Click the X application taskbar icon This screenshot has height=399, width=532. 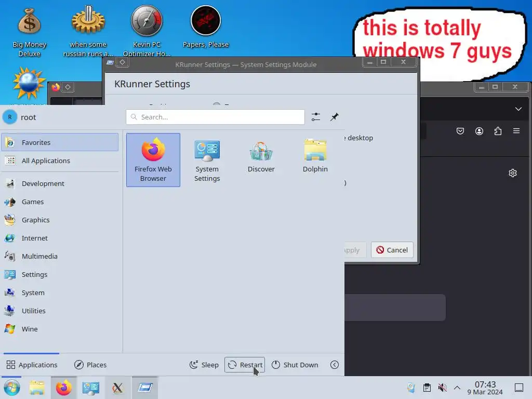pyautogui.click(x=118, y=388)
